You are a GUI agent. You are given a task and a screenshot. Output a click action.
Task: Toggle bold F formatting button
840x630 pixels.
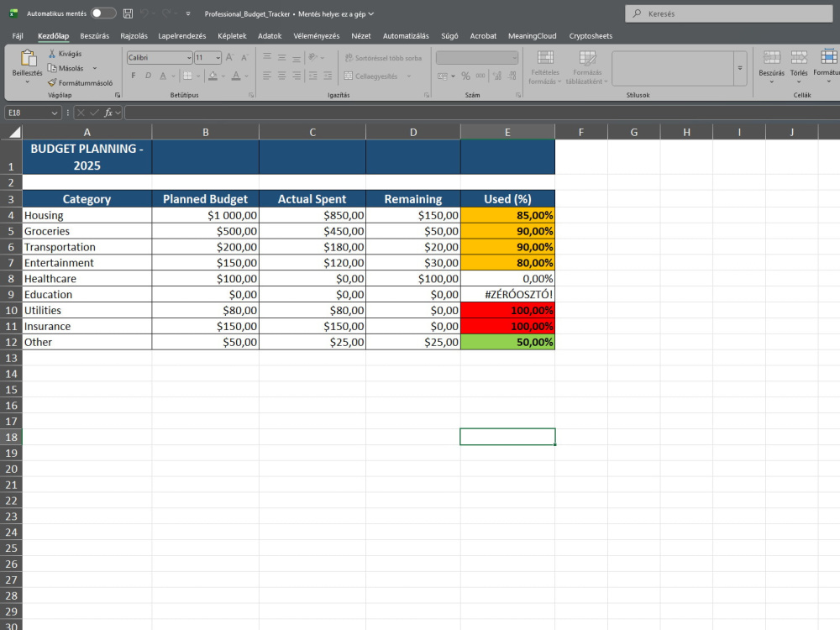coord(134,76)
